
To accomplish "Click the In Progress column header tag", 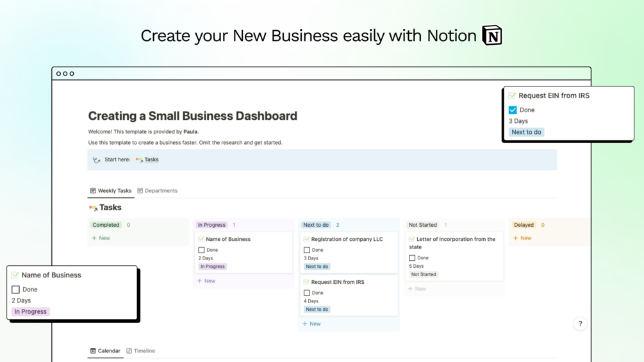I will 211,225.
